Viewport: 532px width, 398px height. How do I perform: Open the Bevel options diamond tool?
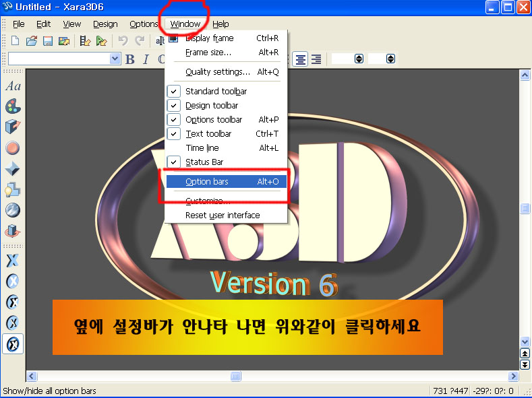13,168
